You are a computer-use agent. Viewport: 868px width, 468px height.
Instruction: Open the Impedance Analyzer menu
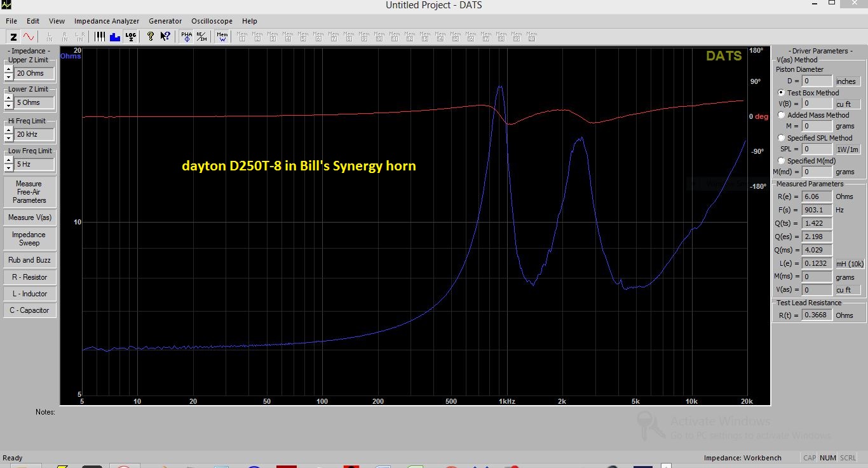coord(107,21)
